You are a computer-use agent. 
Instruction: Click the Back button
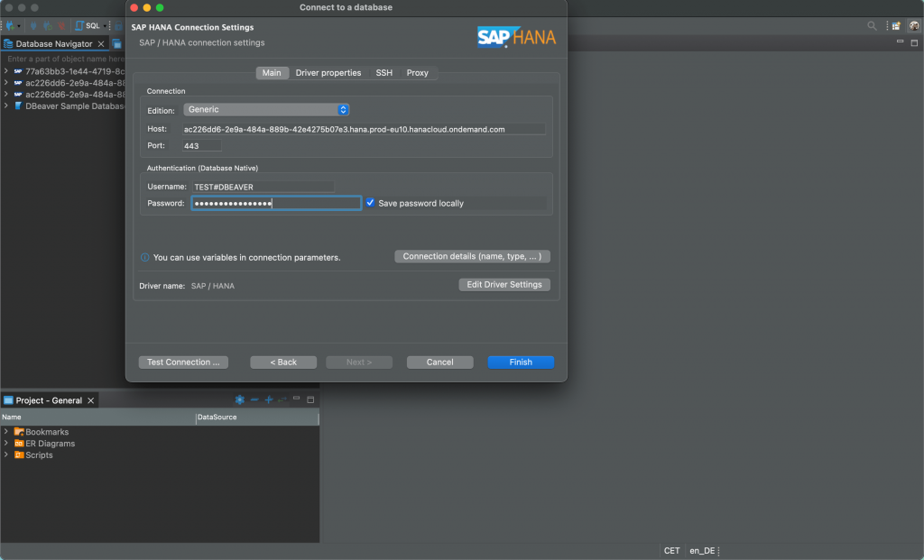[x=283, y=363]
